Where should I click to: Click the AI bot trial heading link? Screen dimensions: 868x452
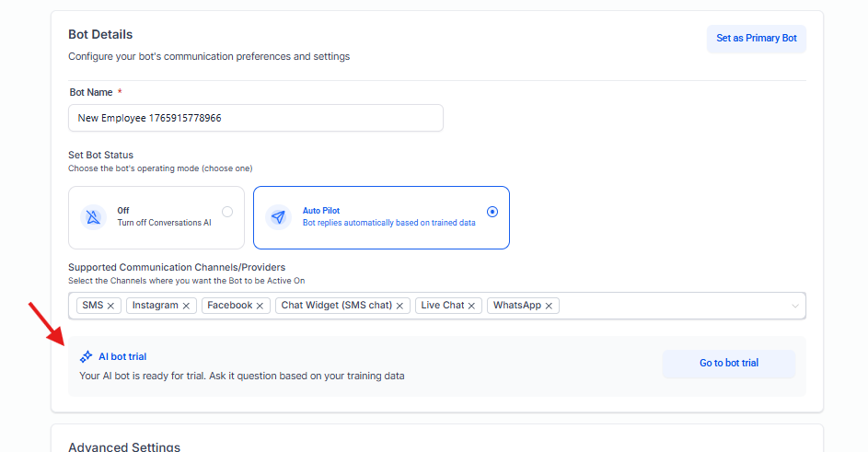[x=122, y=357]
